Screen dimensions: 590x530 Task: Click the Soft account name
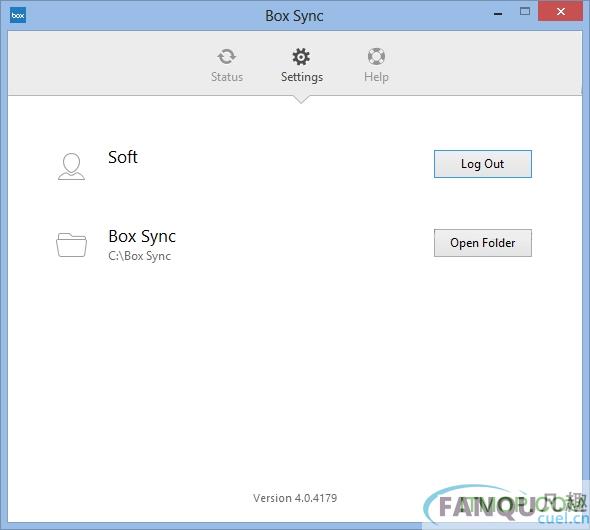tap(123, 157)
